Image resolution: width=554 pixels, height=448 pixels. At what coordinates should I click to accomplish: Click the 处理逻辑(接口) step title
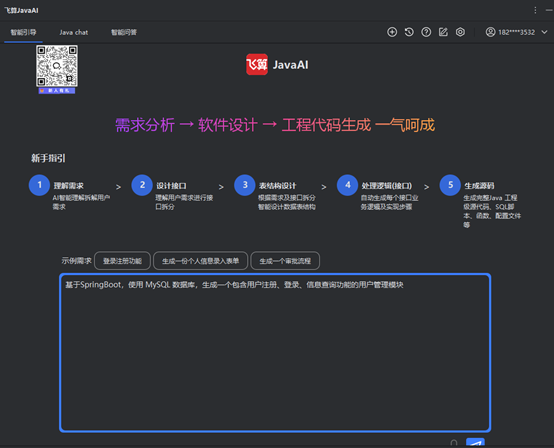click(387, 186)
